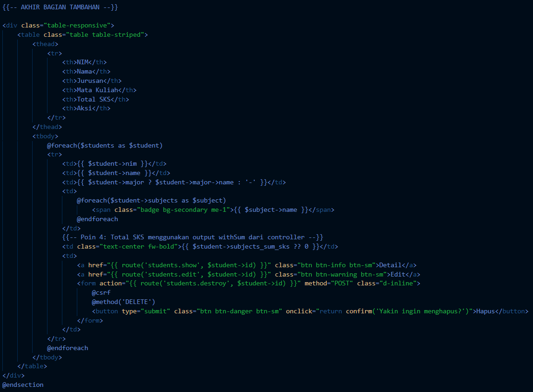
Task: Click the '@foreach($students as $student)' directive
Action: coord(105,146)
